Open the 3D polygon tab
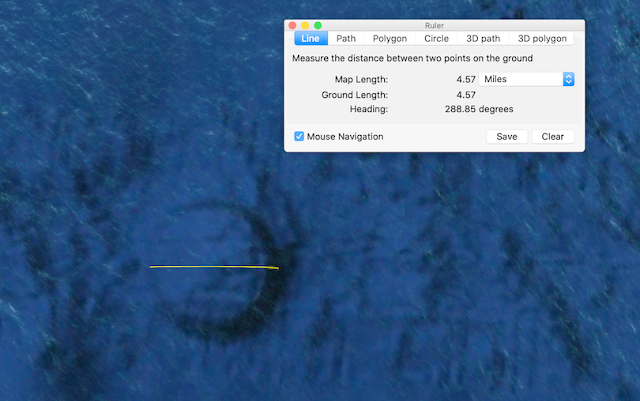The height and width of the screenshot is (401, 640). click(542, 38)
